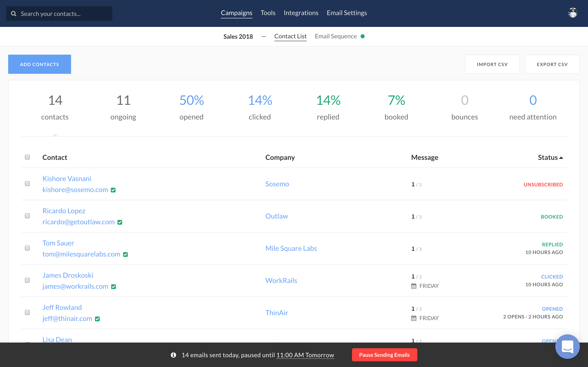The height and width of the screenshot is (367, 588).
Task: Click calendar icon in Jeff Rowland row
Action: (414, 318)
